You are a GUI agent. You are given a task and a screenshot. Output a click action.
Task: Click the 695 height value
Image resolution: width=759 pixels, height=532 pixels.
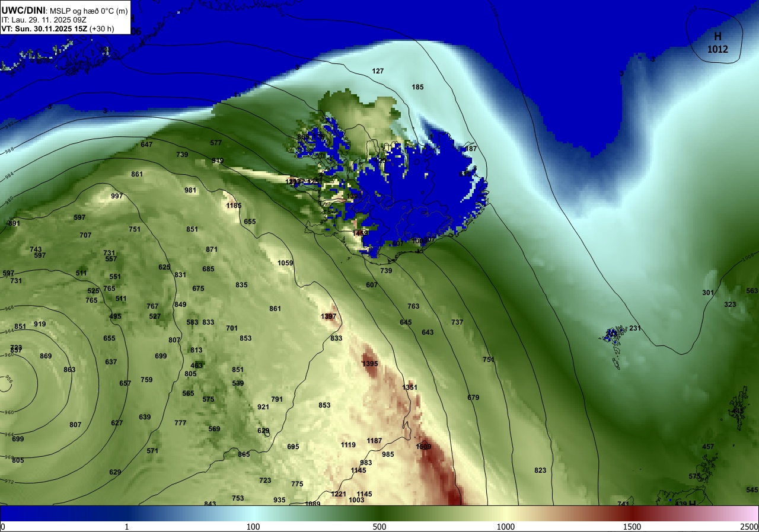tap(293, 447)
